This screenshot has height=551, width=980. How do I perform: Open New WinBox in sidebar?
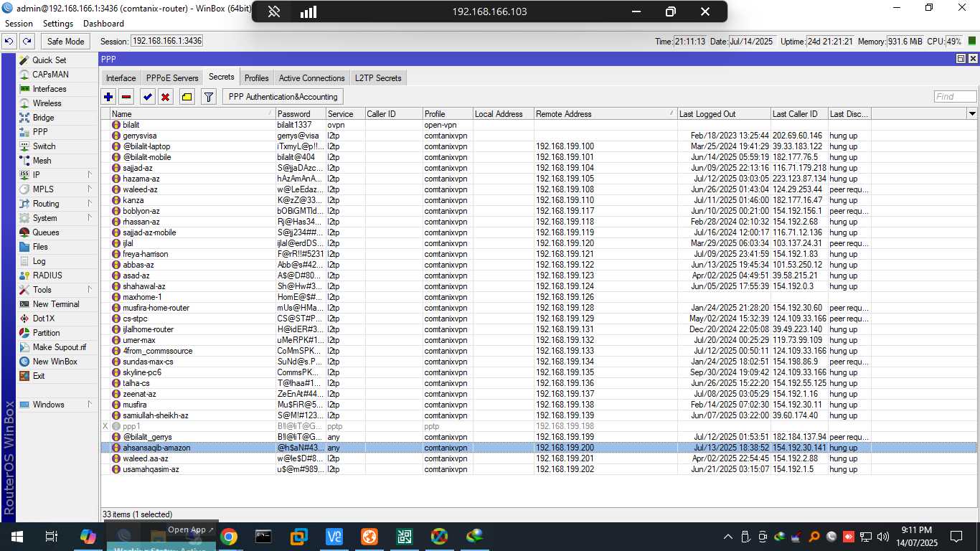point(55,362)
